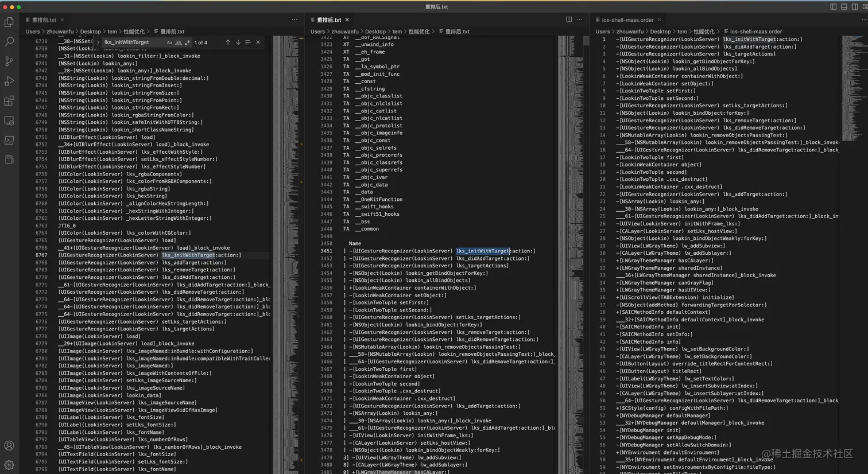Go to previous match in find widget
The height and width of the screenshot is (474, 868).
coord(228,42)
